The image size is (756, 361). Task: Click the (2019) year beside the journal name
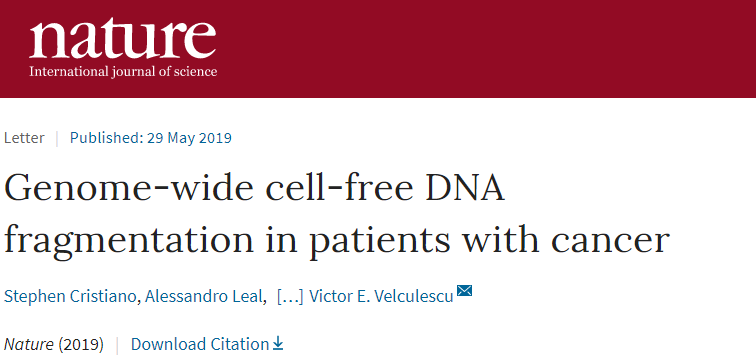[x=81, y=344]
